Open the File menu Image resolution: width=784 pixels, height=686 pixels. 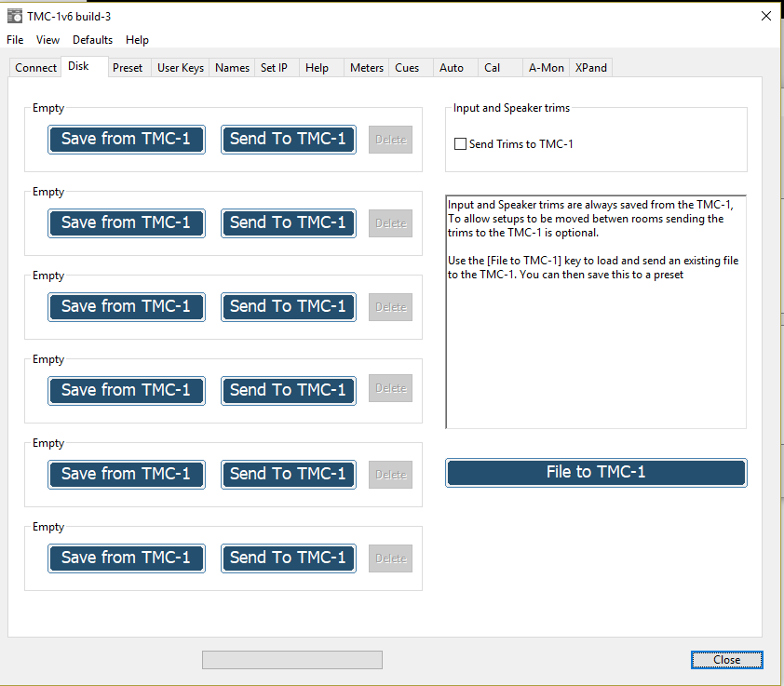(15, 39)
